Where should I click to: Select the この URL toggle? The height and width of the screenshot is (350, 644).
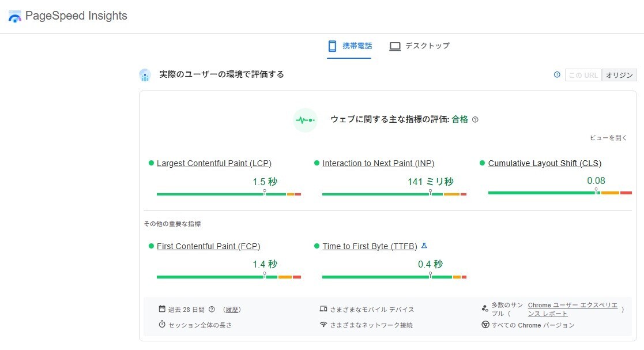583,75
